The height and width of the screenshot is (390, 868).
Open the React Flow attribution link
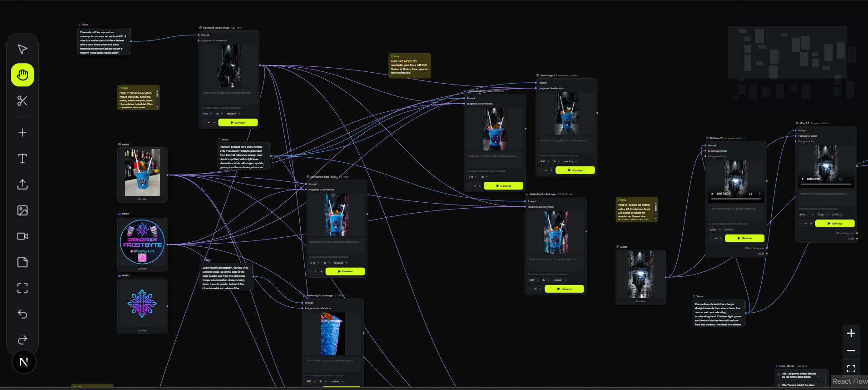pyautogui.click(x=849, y=381)
